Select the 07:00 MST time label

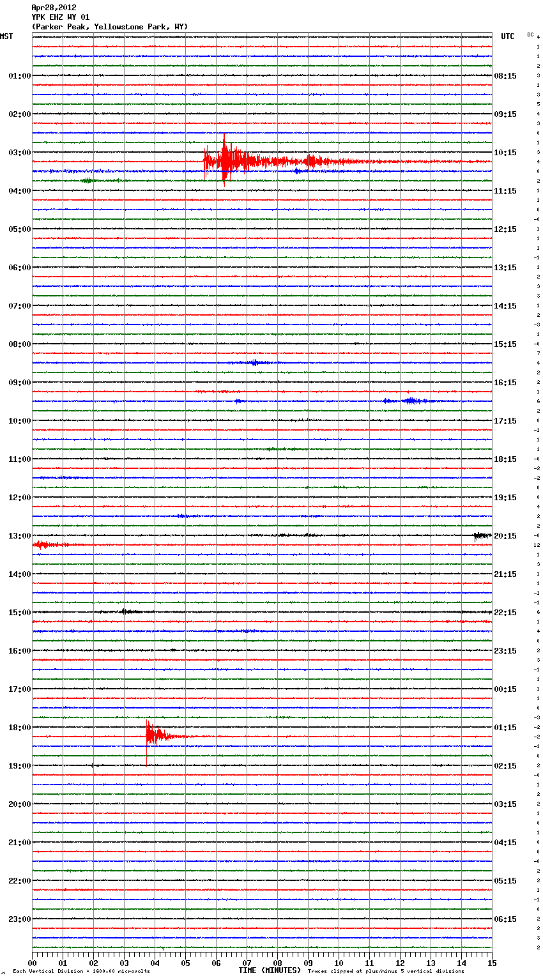[20, 306]
